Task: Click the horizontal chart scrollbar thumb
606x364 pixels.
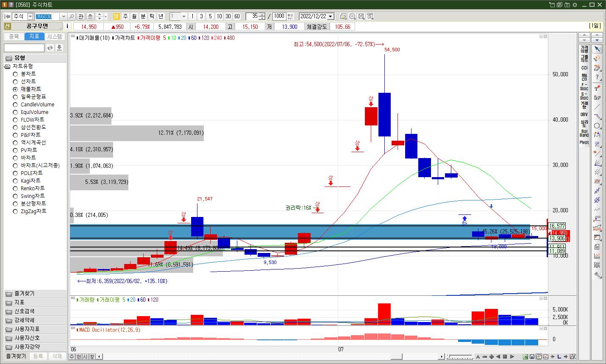Action: pyautogui.click(x=397, y=357)
